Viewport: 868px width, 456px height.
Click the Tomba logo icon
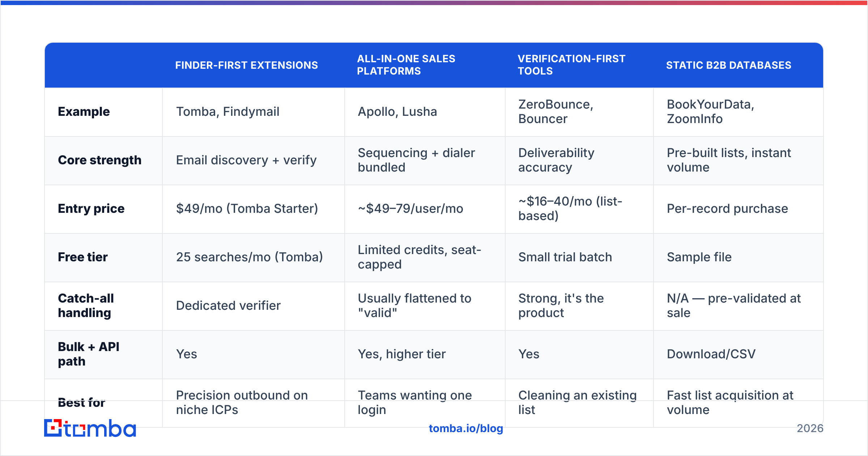click(x=53, y=428)
